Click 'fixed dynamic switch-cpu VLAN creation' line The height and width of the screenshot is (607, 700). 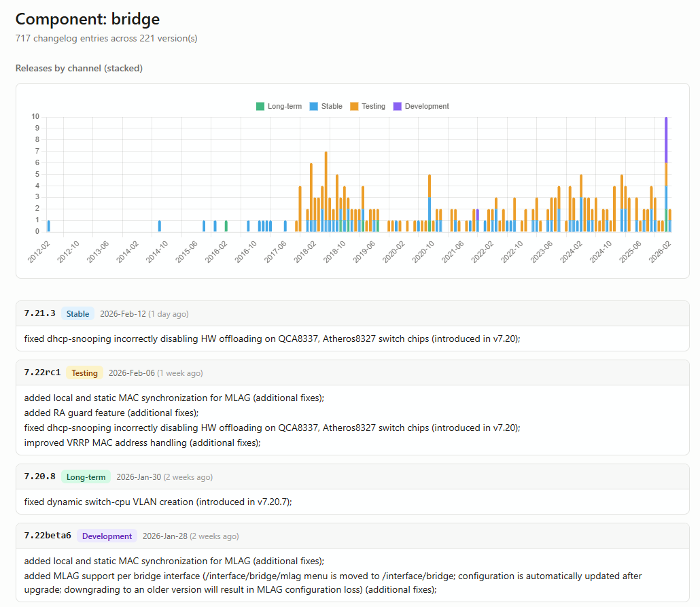pyautogui.click(x=158, y=502)
